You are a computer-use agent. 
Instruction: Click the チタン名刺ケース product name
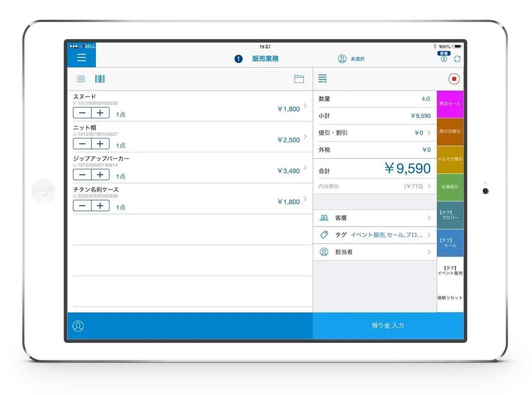[96, 189]
